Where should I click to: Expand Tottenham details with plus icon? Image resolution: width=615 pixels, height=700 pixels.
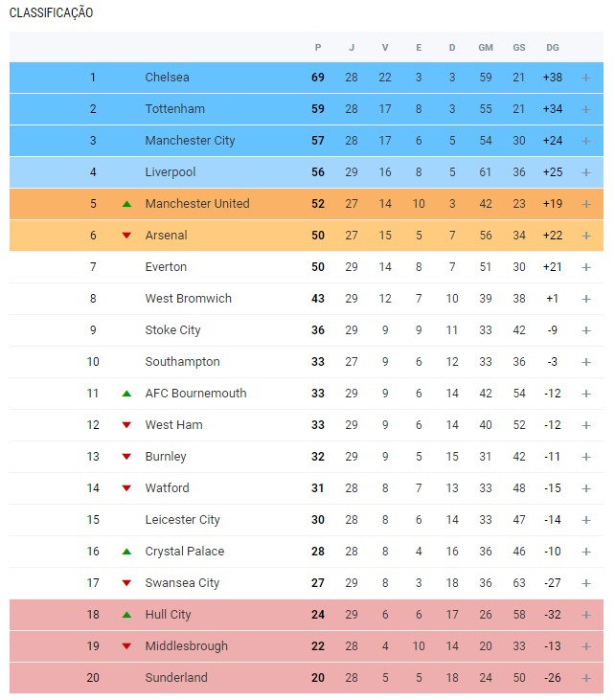[x=586, y=109]
